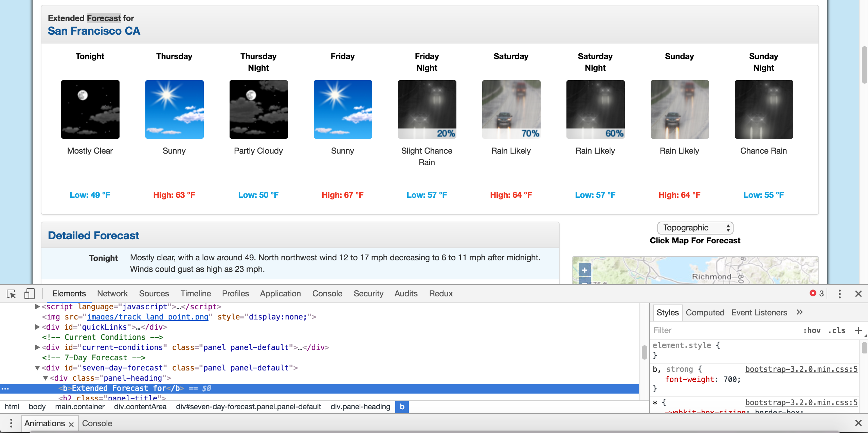Click the map zoom in plus icon
The image size is (868, 433).
[584, 270]
